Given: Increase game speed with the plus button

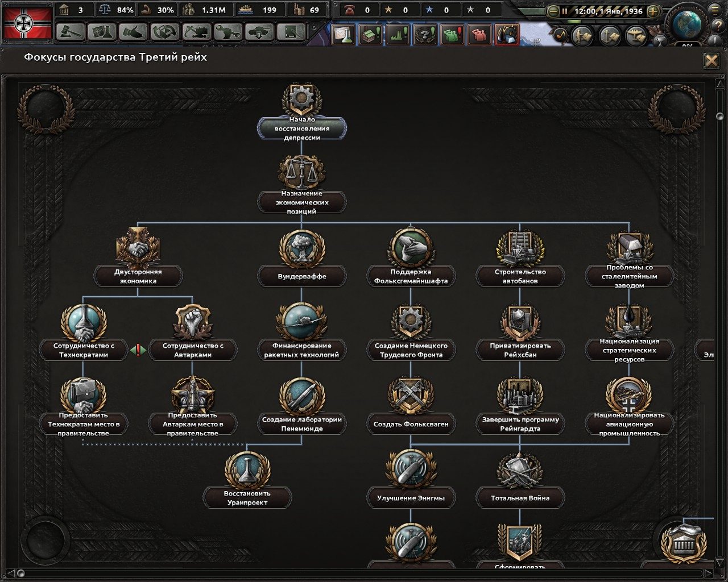Looking at the screenshot, I should click(x=653, y=10).
